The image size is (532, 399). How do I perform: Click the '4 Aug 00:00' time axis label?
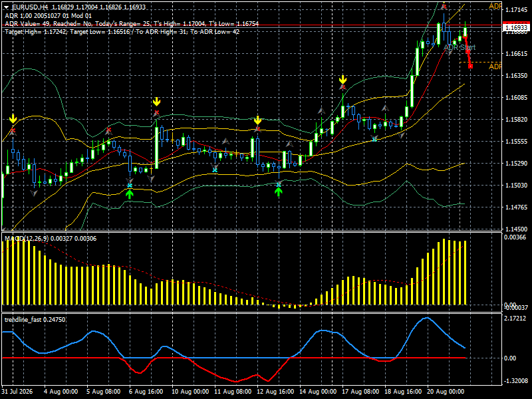(61, 392)
